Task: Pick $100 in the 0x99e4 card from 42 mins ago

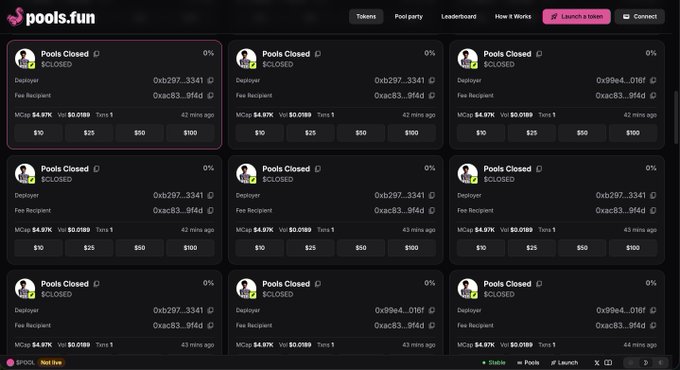Action: 633,133
